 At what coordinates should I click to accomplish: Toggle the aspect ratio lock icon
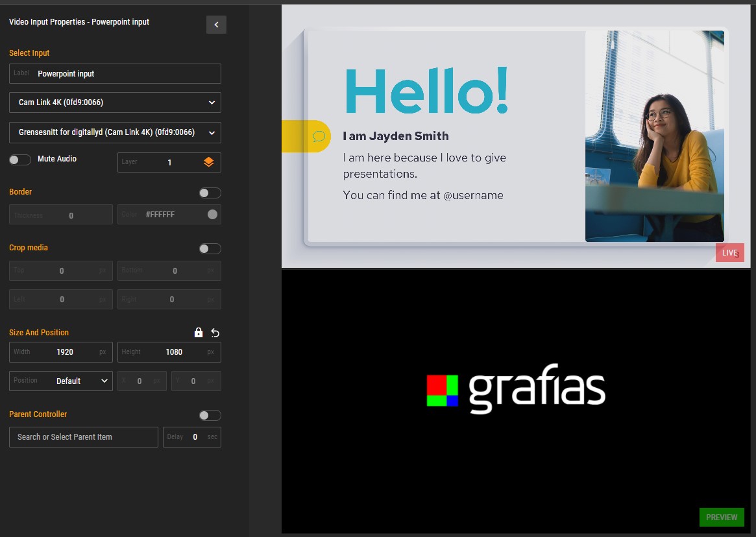pyautogui.click(x=199, y=333)
